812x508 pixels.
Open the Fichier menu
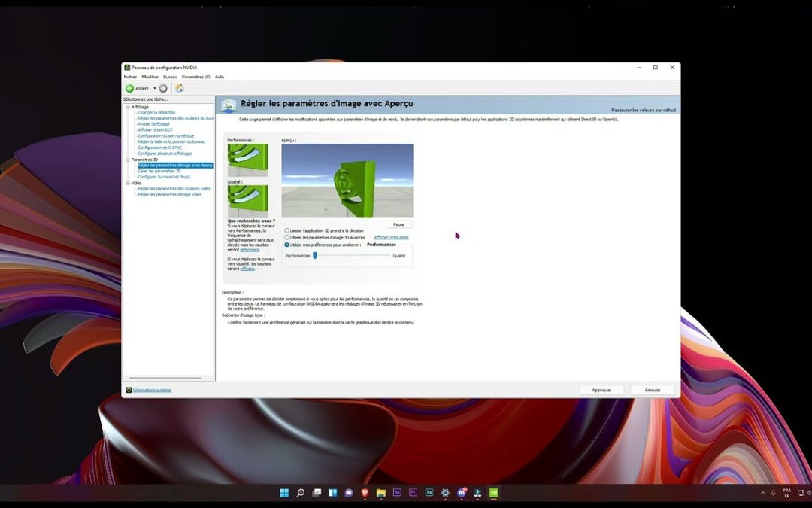130,77
